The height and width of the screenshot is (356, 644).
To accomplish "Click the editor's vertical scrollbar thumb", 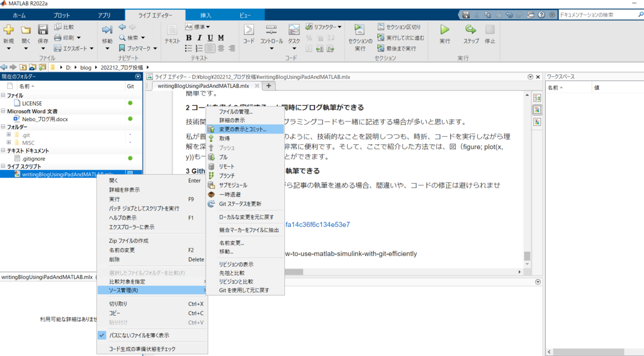I will [x=527, y=256].
